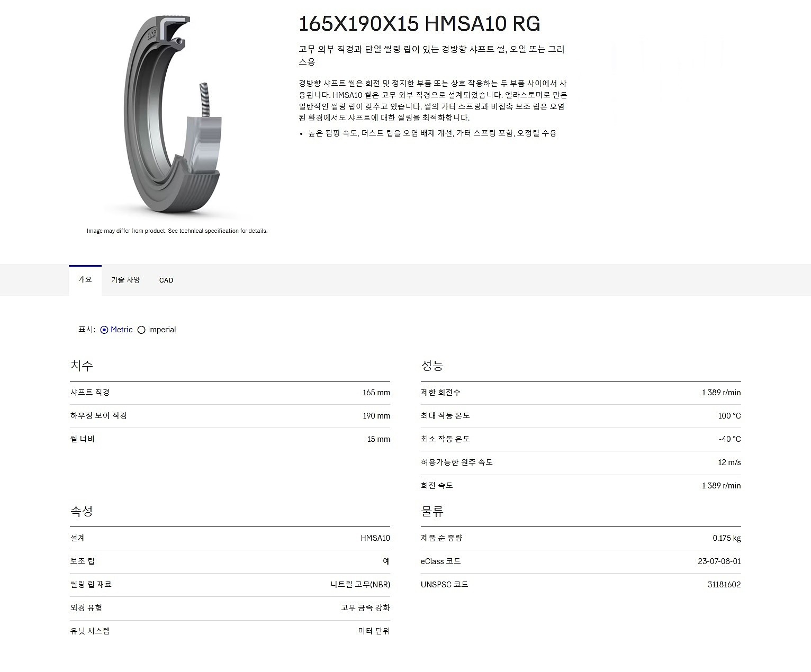811x672 pixels.
Task: Click the 속성 section heading
Action: (82, 511)
